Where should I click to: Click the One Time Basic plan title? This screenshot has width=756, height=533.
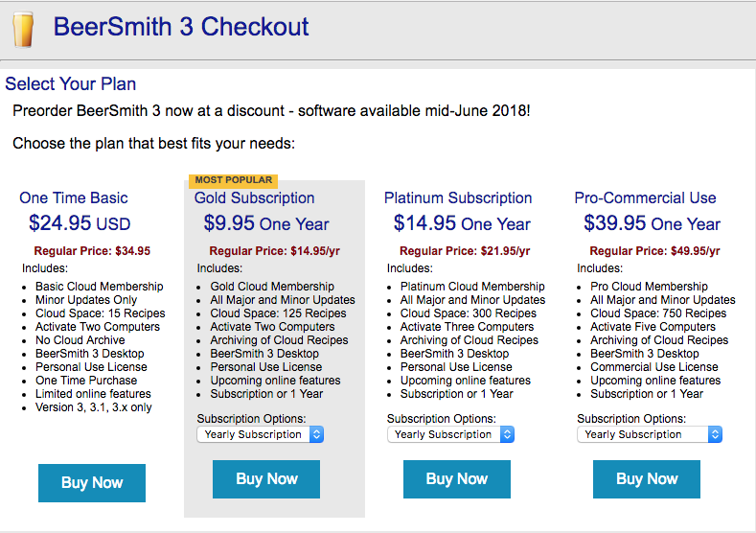pos(73,197)
